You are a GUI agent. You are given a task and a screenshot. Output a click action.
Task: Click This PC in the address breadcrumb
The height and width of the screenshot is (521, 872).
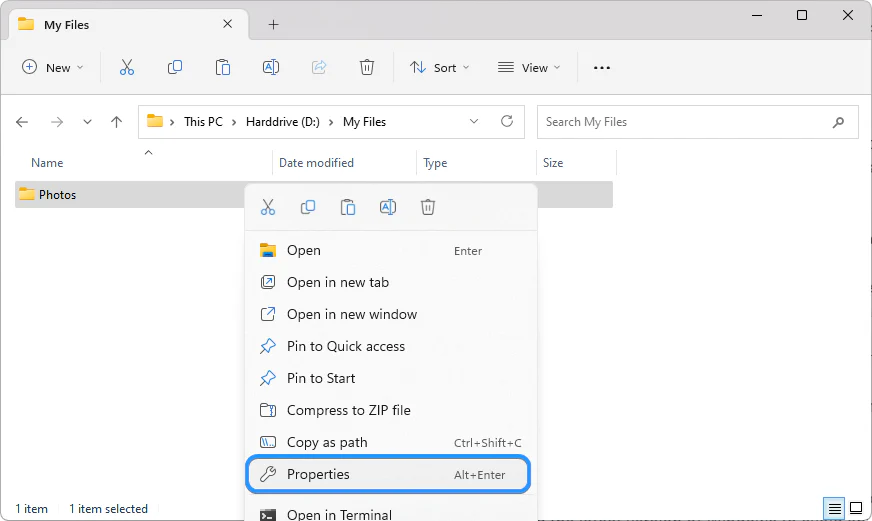203,122
